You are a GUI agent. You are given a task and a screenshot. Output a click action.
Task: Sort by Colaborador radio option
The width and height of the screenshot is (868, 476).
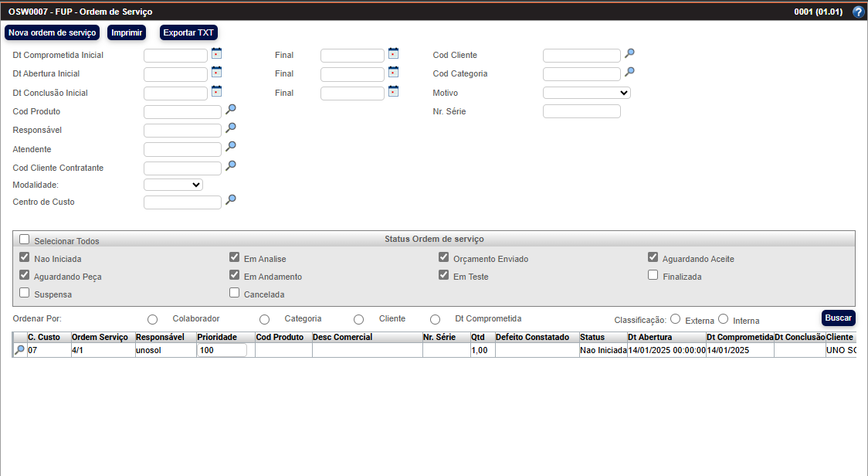pyautogui.click(x=152, y=319)
